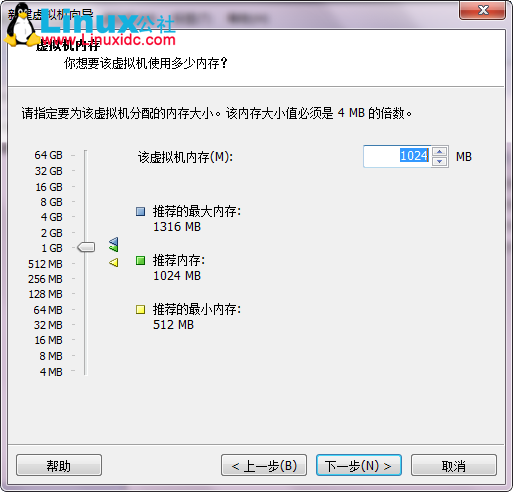513x492 pixels.
Task: Click the yellow square legend icon
Action: point(141,309)
